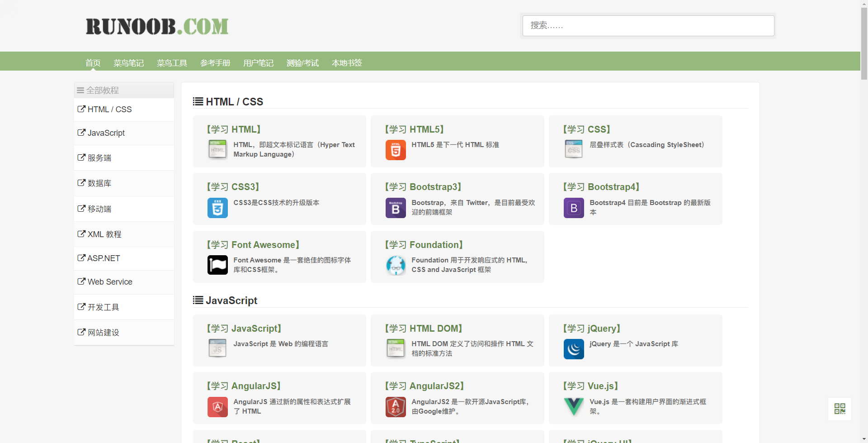Click the list icon beside 全部教程

[x=80, y=91]
